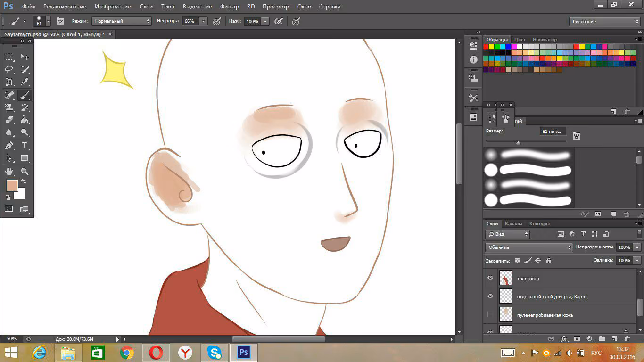Viewport: 644px width, 362px height.
Task: Select the Eyedropper tool
Action: point(25,82)
